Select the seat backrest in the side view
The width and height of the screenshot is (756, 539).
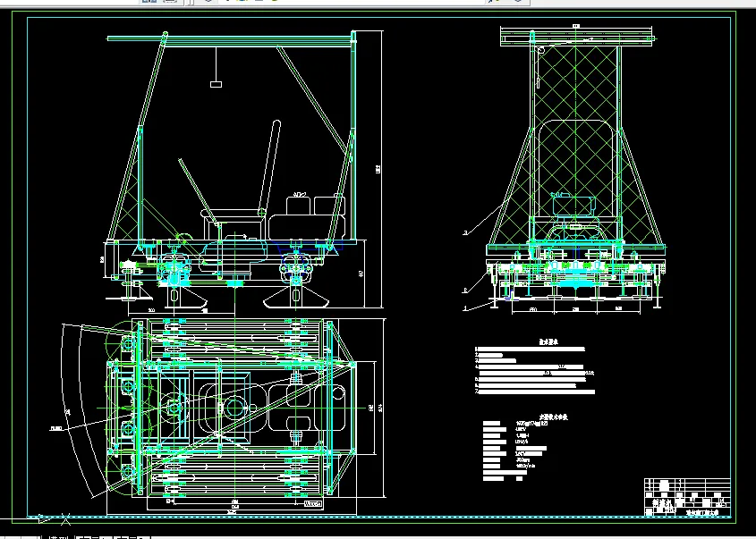[x=270, y=166]
